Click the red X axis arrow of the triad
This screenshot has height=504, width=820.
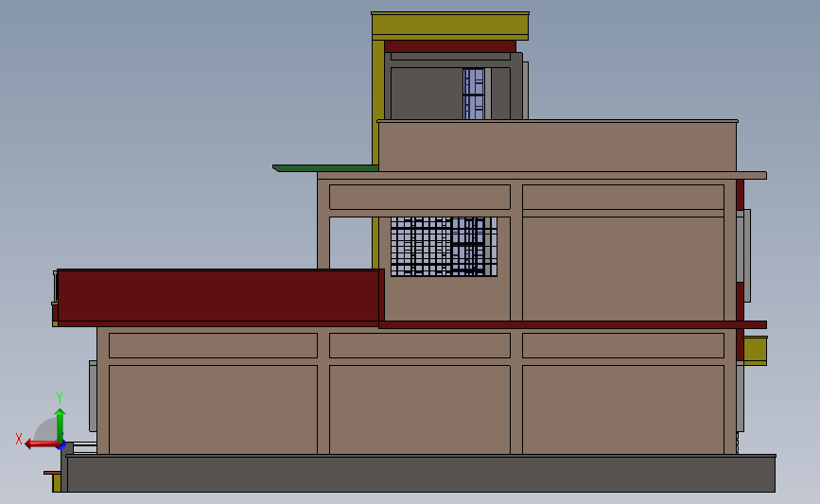pos(42,444)
